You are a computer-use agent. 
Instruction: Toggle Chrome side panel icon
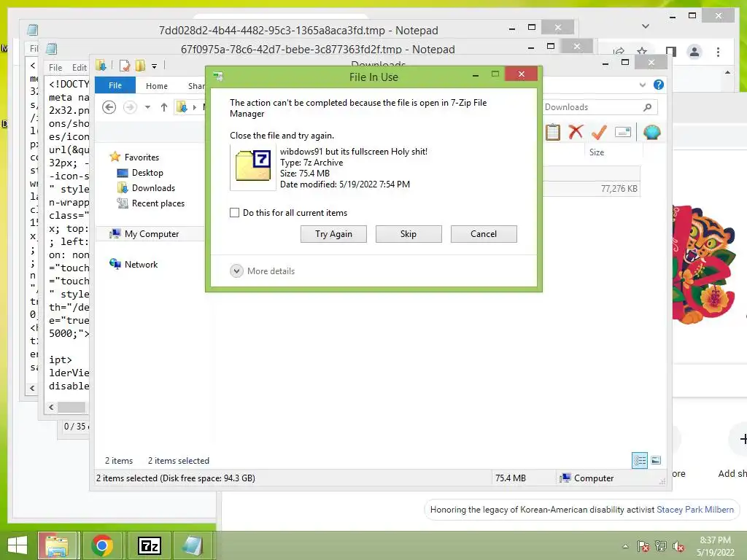pyautogui.click(x=671, y=52)
